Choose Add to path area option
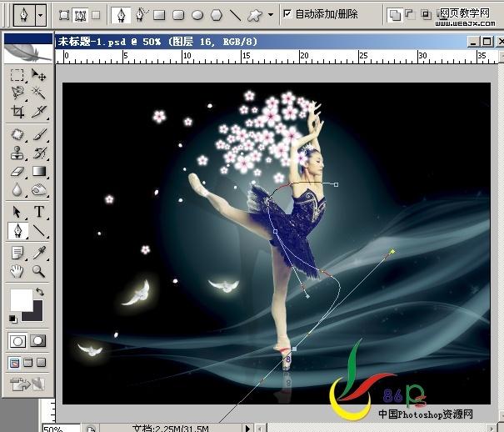Screen dimensions: 504x432 394,15
